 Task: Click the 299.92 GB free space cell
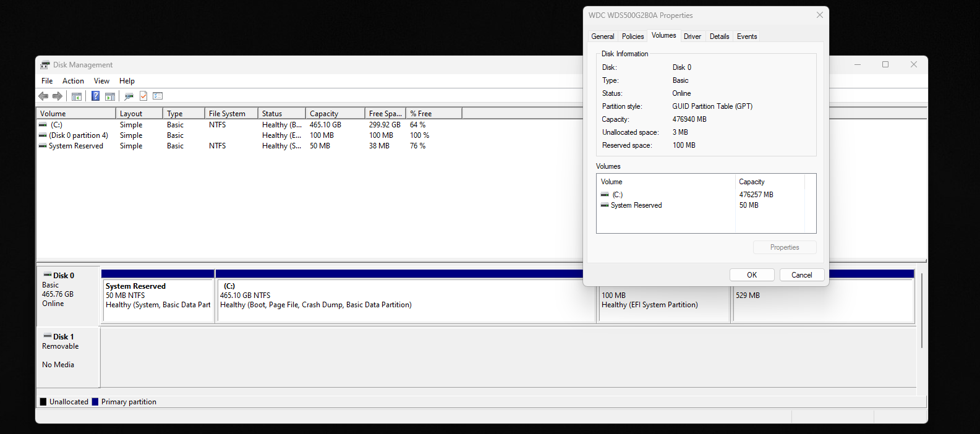tap(385, 125)
